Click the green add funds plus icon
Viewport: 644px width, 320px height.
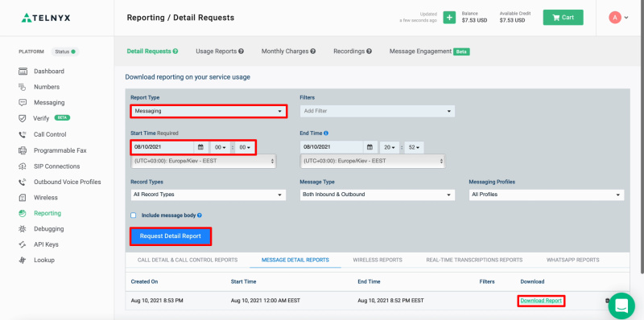tap(449, 18)
